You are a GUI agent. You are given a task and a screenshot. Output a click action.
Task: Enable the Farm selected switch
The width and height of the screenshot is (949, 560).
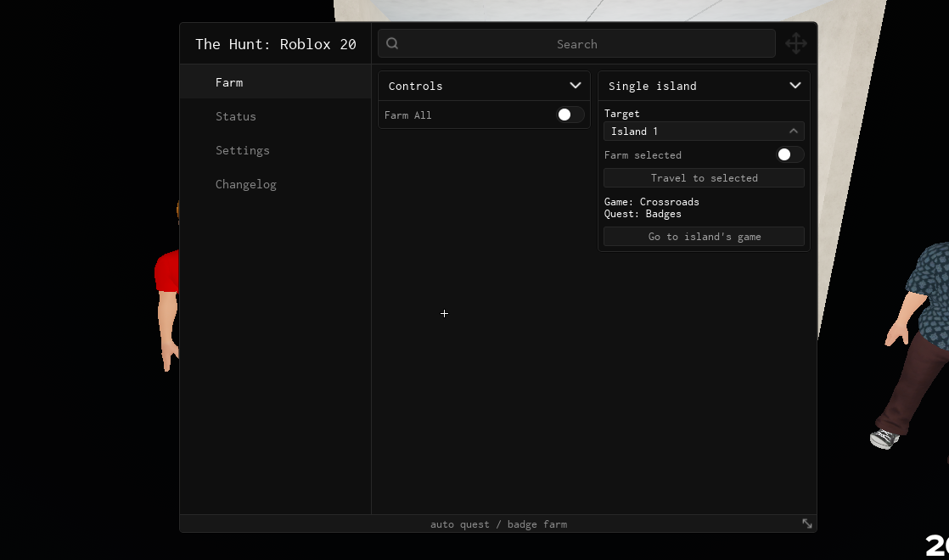[x=789, y=154]
